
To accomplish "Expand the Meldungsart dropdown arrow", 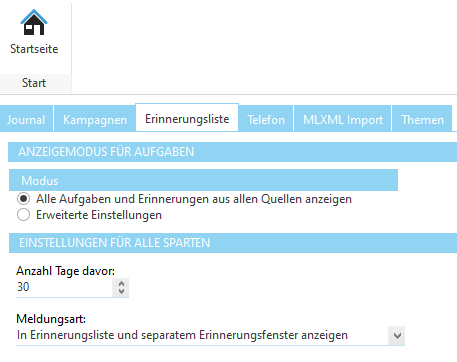I will click(x=397, y=335).
